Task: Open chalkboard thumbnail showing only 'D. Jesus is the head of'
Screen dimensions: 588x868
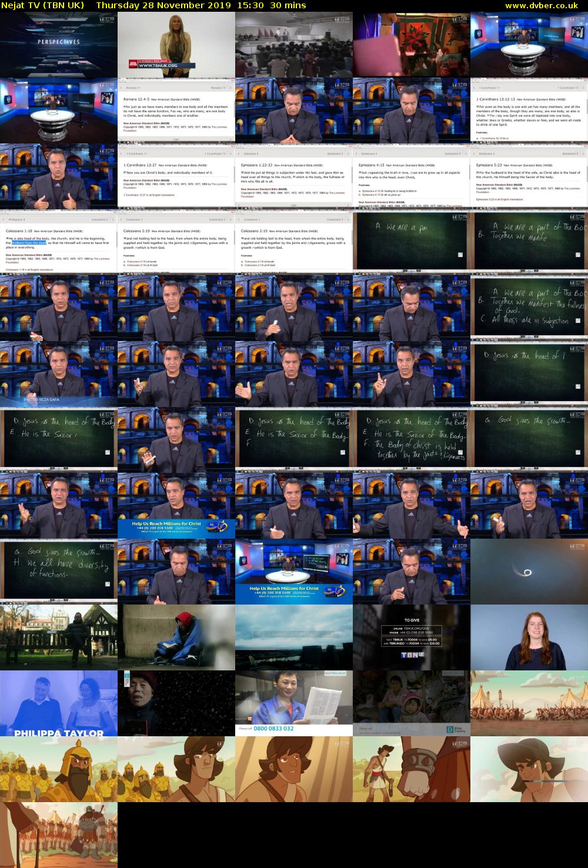Action: [529, 373]
